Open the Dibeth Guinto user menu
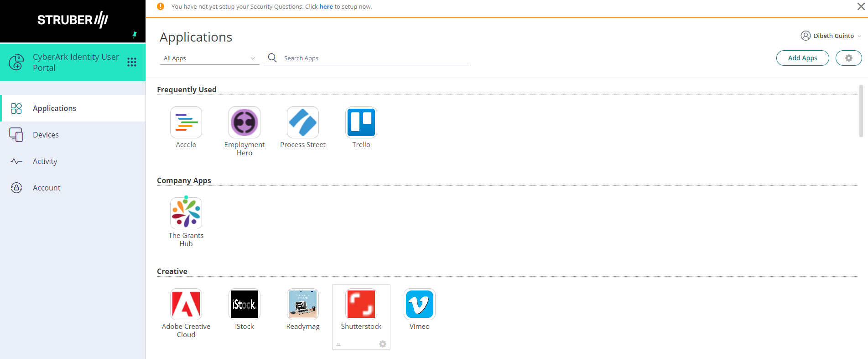Image resolution: width=868 pixels, height=359 pixels. [x=831, y=36]
